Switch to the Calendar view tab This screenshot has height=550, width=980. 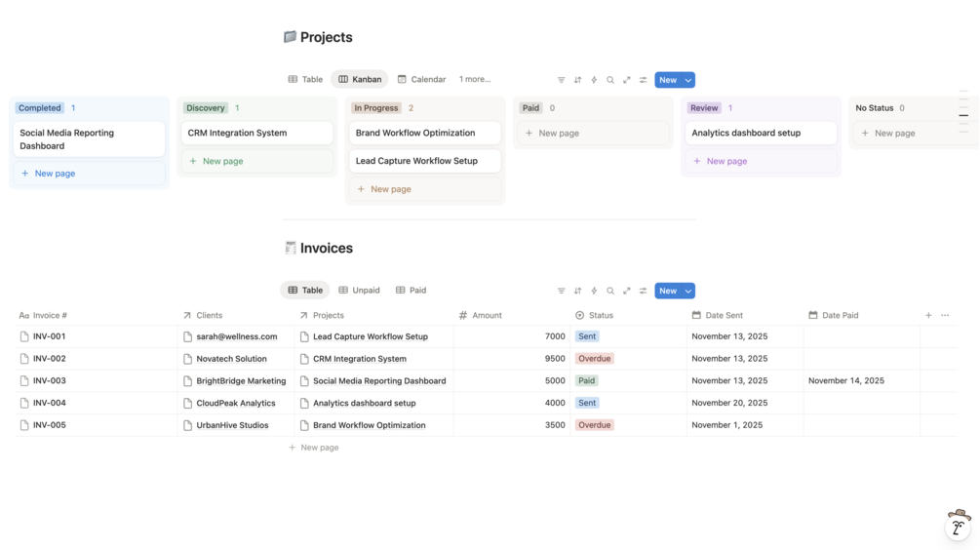tap(421, 79)
